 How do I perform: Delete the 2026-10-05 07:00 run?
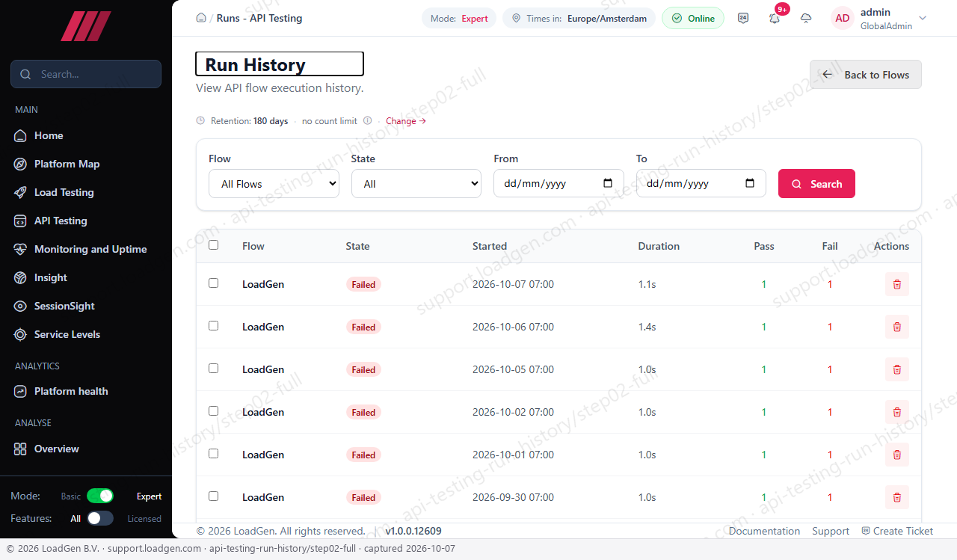pos(897,369)
